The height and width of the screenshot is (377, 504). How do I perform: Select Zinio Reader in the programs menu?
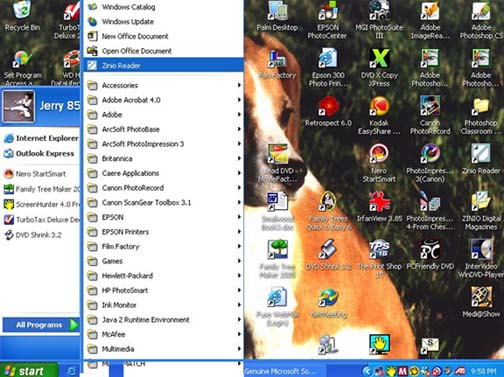coord(164,65)
